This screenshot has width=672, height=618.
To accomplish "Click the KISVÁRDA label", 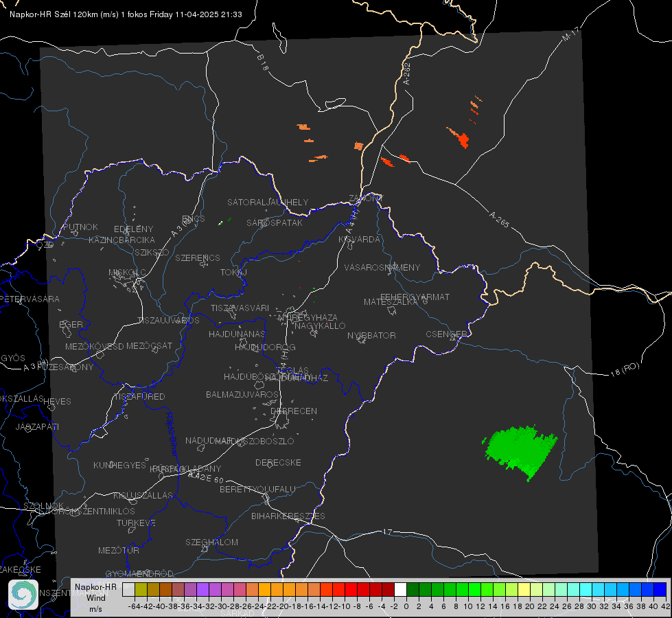I will coord(359,240).
